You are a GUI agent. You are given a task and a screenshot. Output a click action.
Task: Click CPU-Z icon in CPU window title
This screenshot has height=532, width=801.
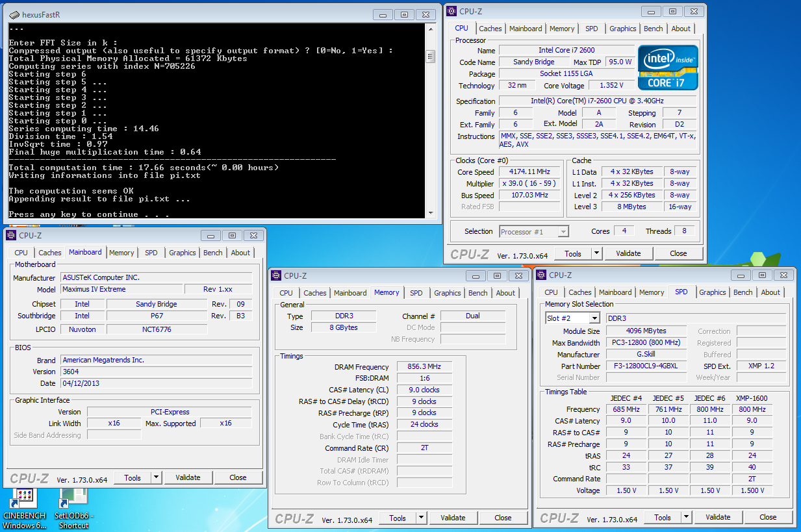point(452,11)
